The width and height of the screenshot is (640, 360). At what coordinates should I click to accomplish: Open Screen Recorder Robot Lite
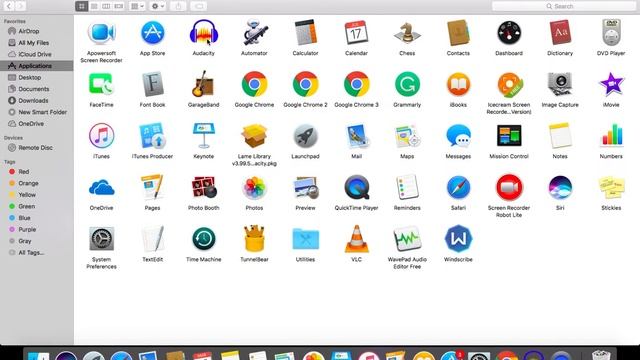(509, 187)
